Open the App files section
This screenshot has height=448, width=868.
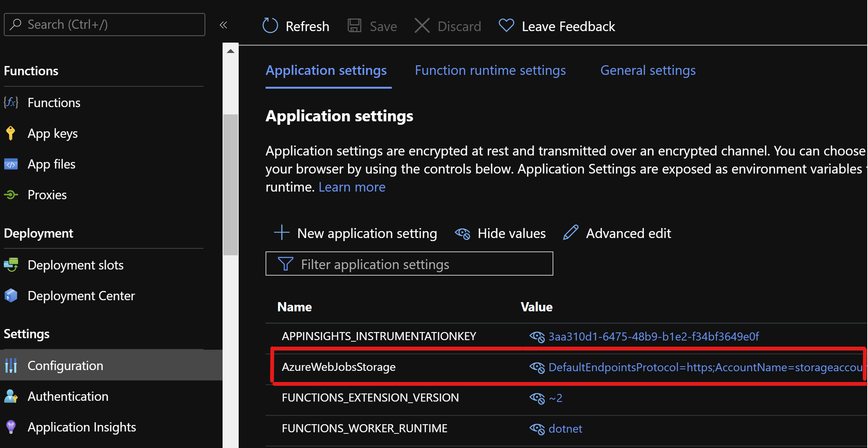[51, 164]
